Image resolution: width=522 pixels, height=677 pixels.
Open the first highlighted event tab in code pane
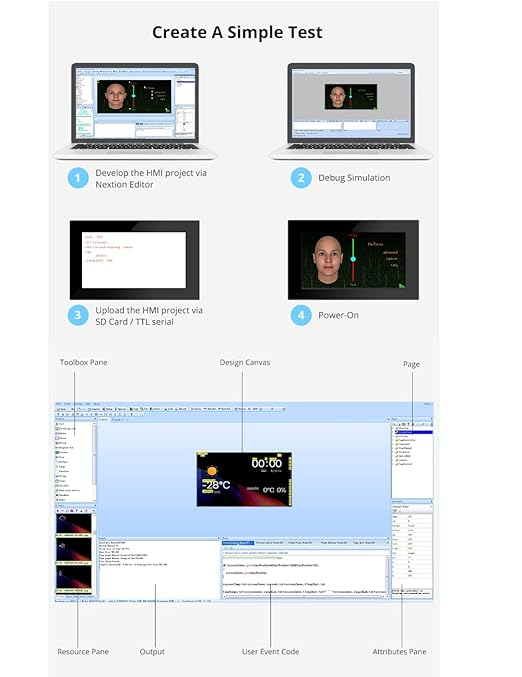[x=237, y=543]
